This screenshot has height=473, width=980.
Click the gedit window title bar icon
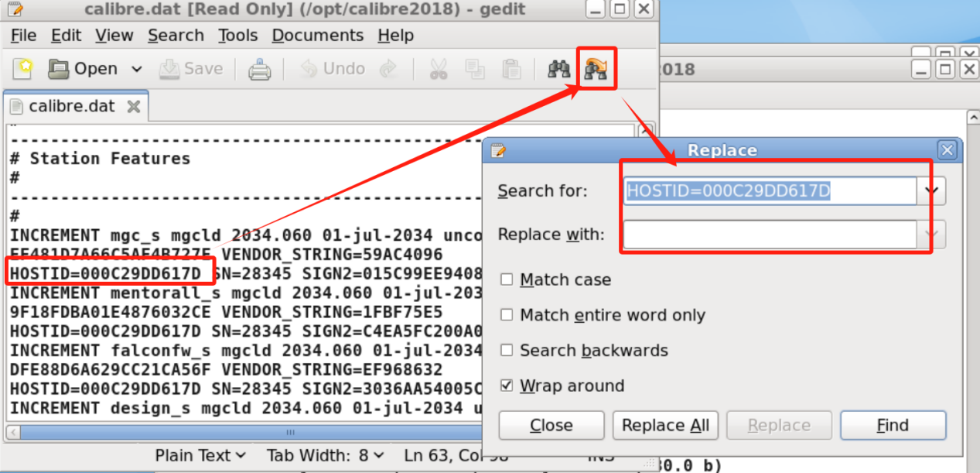(x=14, y=9)
